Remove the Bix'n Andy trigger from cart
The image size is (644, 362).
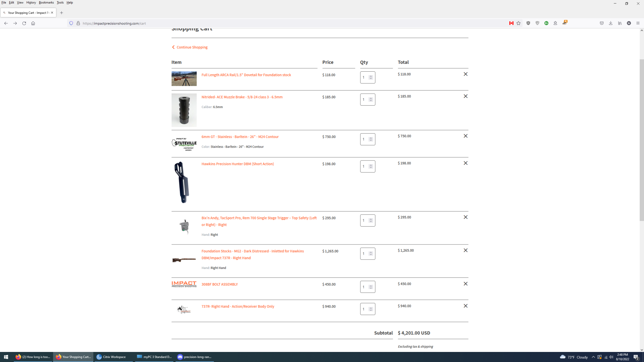[466, 217]
